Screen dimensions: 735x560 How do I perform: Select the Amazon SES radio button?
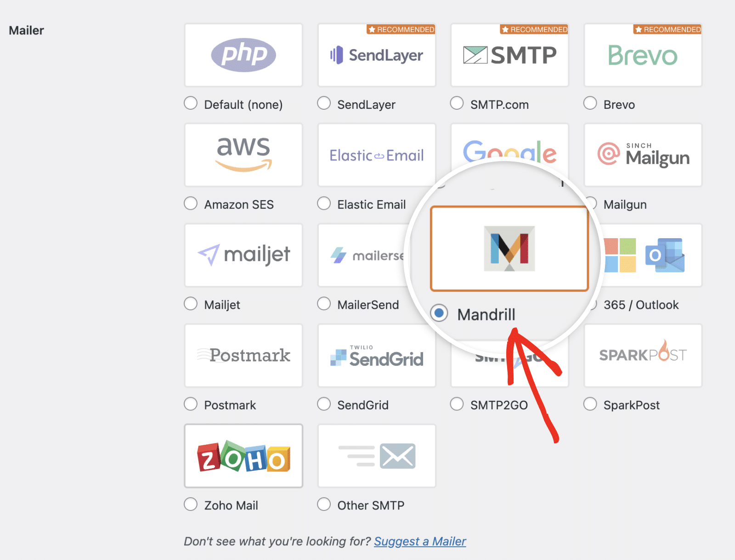point(191,203)
